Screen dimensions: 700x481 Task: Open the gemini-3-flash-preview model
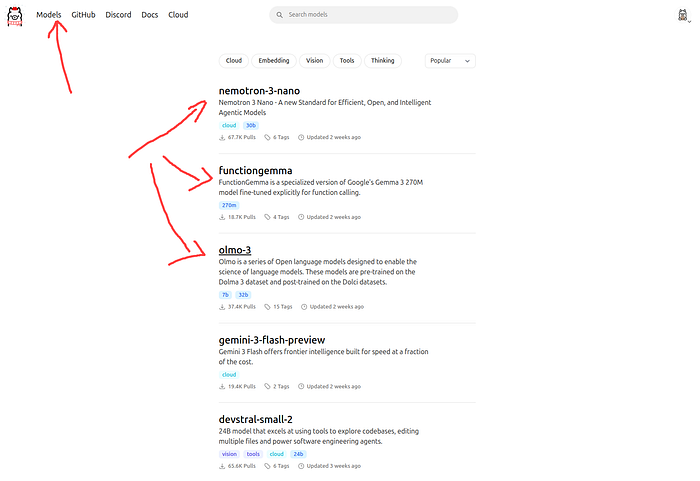272,340
